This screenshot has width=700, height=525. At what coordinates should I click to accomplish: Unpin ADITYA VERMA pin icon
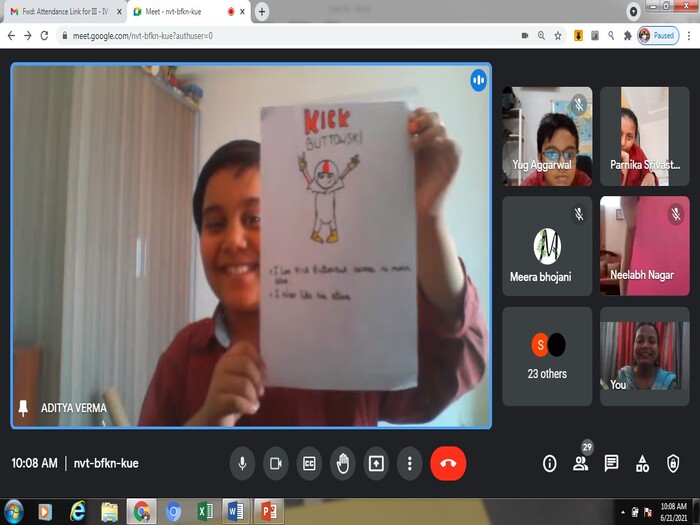(x=23, y=408)
